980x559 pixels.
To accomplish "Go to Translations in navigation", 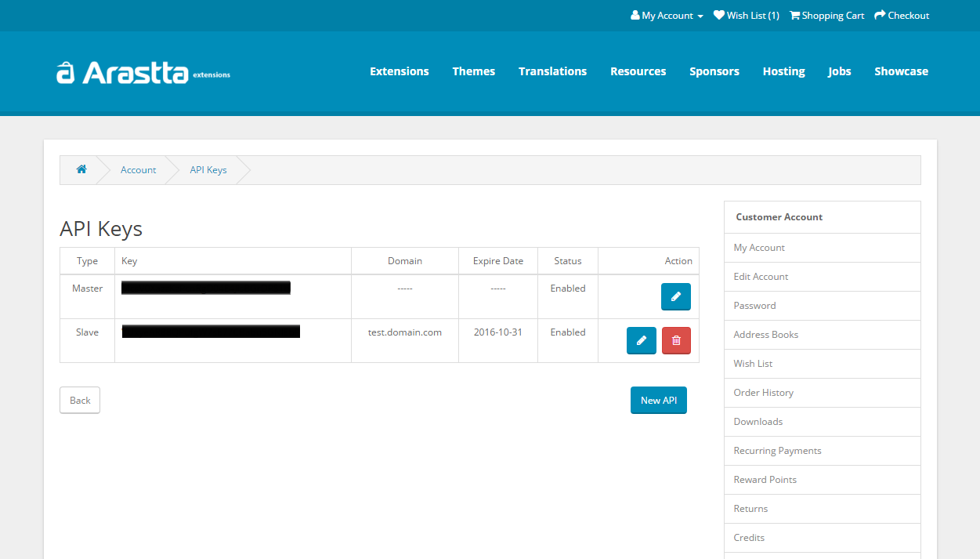I will 552,71.
